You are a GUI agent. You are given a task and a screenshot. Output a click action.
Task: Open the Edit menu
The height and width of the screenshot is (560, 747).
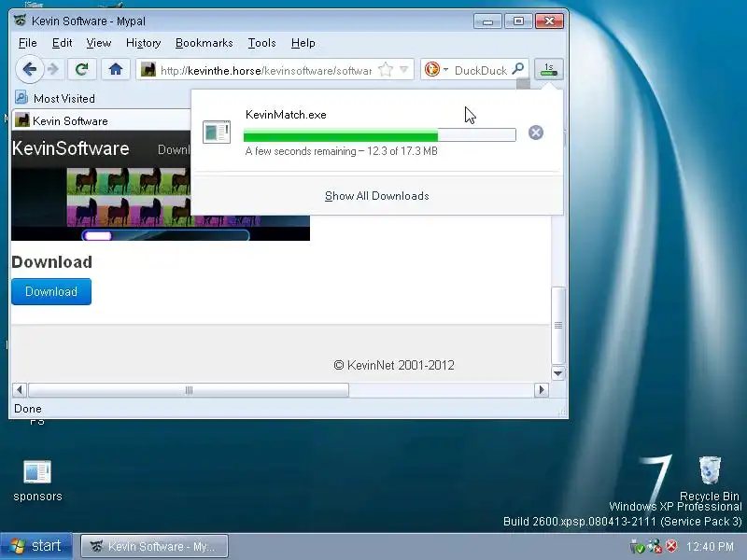point(62,43)
